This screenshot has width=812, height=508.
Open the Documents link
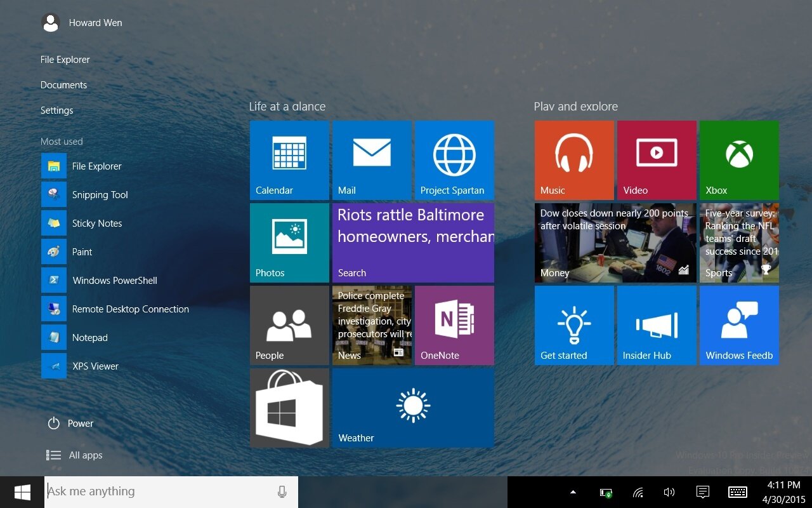[63, 85]
